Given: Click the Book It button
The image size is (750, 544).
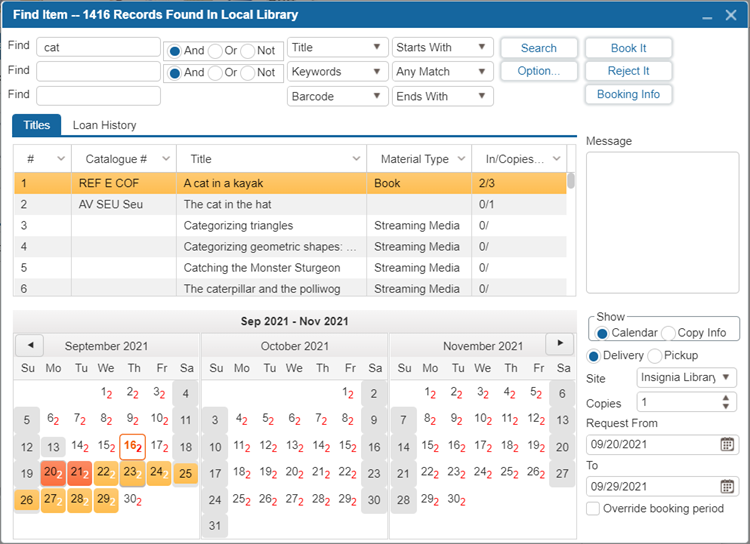Looking at the screenshot, I should pos(628,48).
